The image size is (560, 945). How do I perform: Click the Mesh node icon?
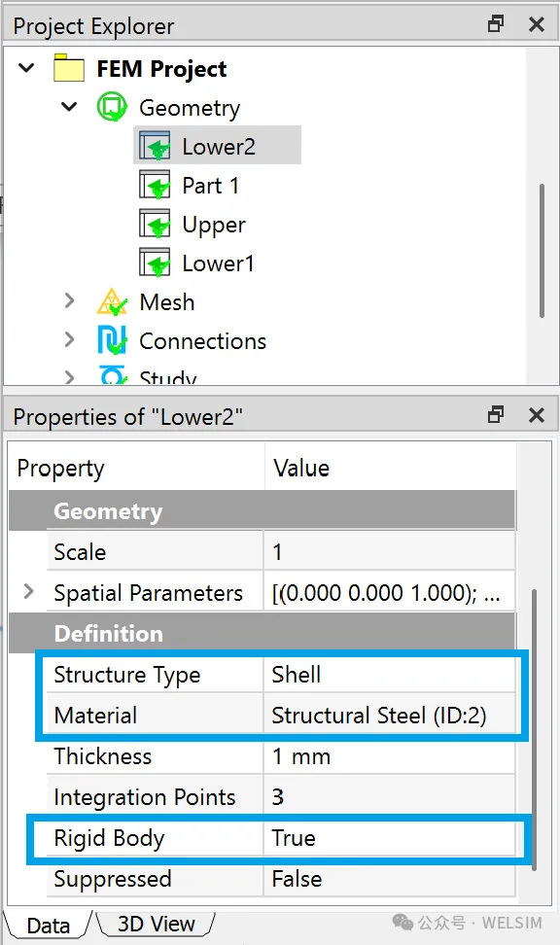point(112,302)
